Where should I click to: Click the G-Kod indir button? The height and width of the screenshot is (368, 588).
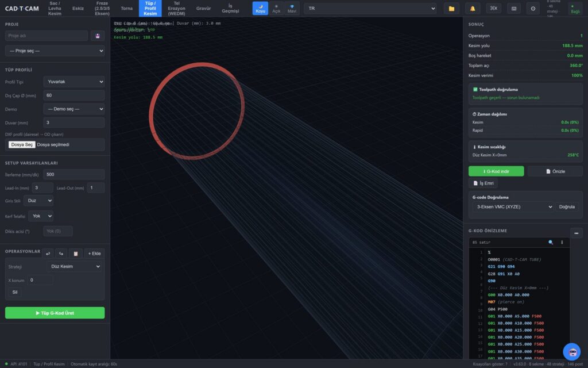pos(496,171)
